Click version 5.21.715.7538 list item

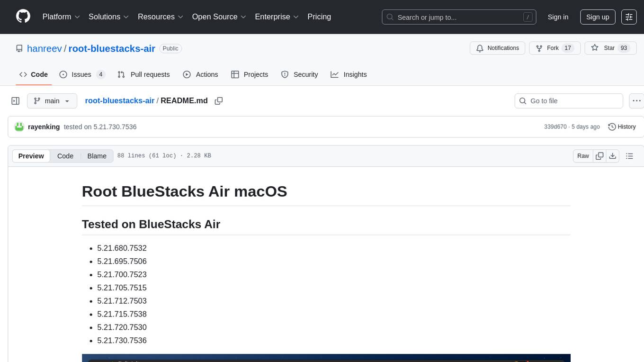(x=122, y=314)
